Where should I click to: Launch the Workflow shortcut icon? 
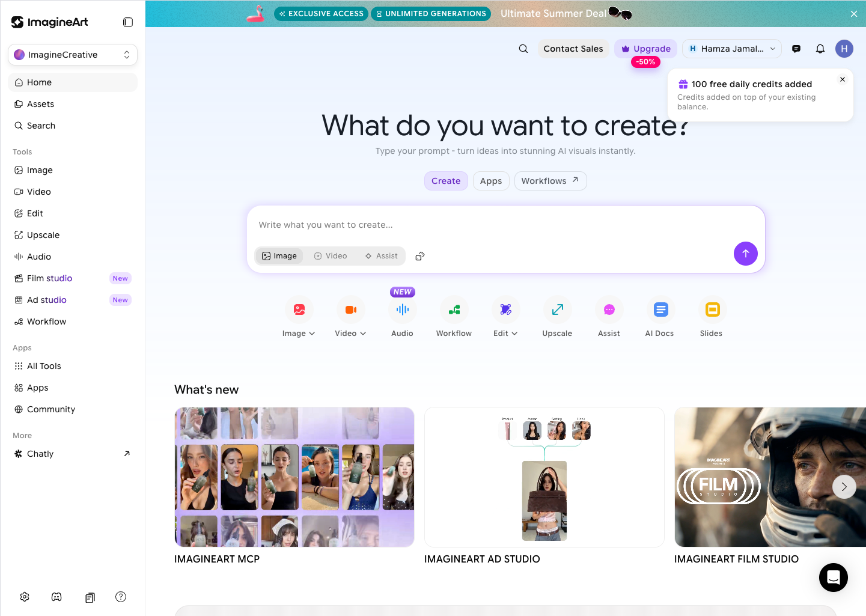454,310
